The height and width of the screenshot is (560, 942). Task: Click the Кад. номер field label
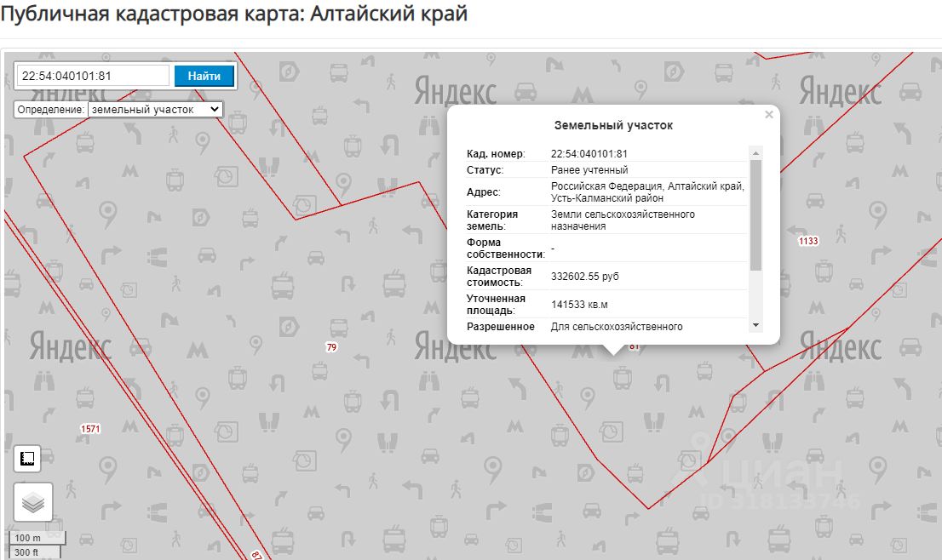[x=496, y=154]
